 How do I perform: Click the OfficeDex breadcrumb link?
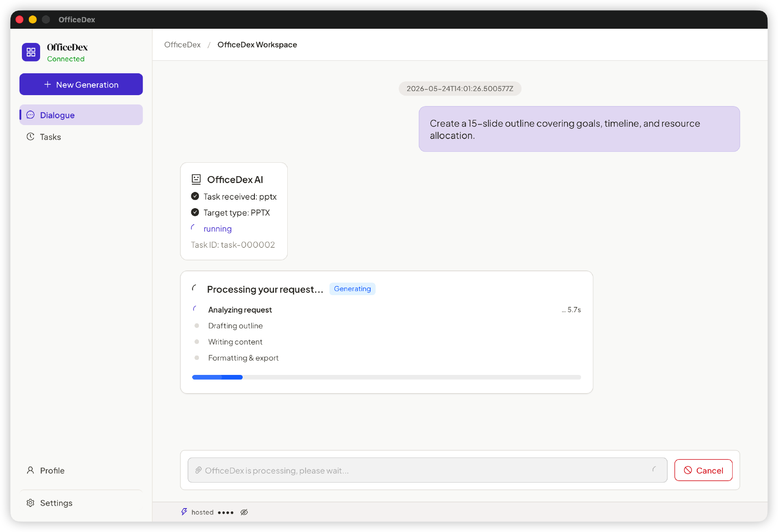[x=182, y=45]
